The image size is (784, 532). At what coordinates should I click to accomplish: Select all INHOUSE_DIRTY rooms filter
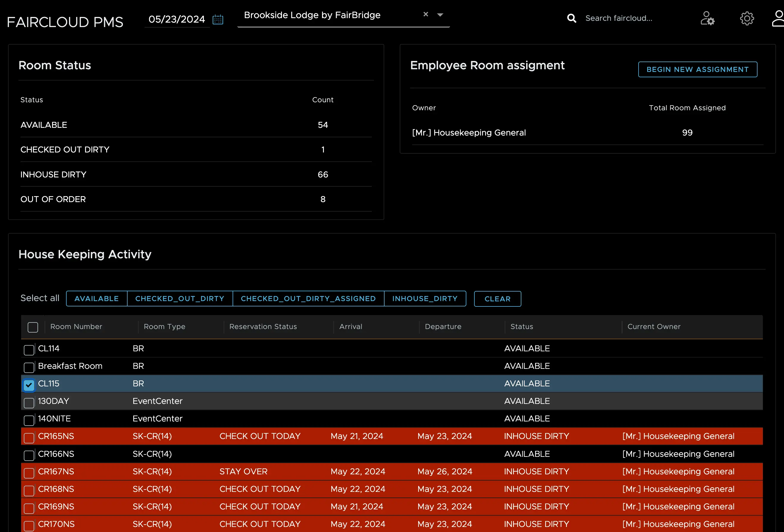(425, 299)
